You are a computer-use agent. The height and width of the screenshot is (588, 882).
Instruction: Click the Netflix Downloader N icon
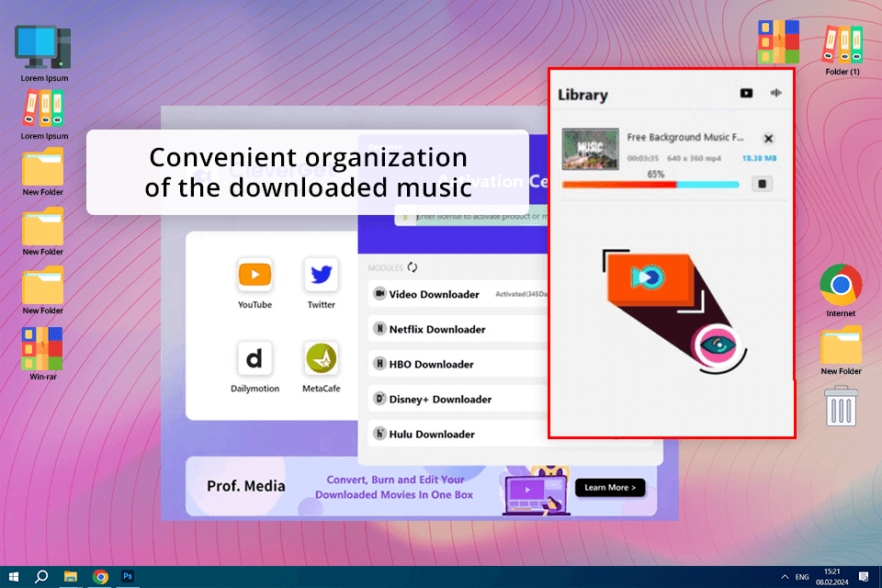[x=379, y=329]
